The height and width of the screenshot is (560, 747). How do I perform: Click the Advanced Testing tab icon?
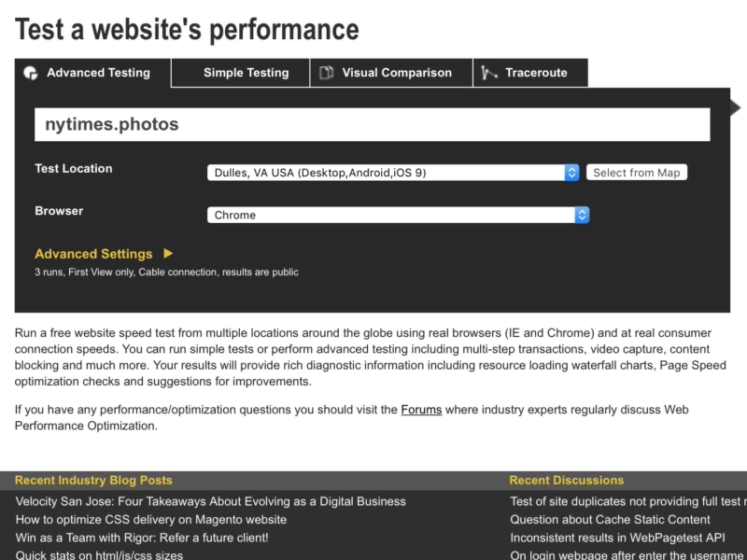point(31,73)
